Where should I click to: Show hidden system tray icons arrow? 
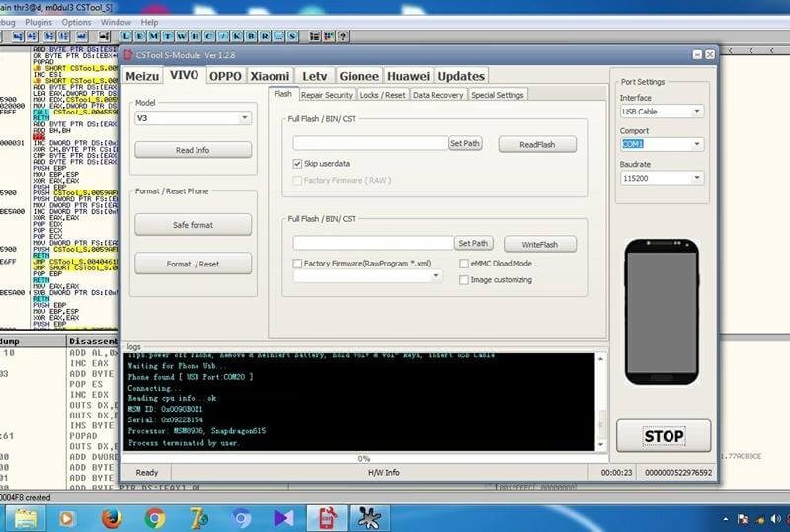(726, 519)
